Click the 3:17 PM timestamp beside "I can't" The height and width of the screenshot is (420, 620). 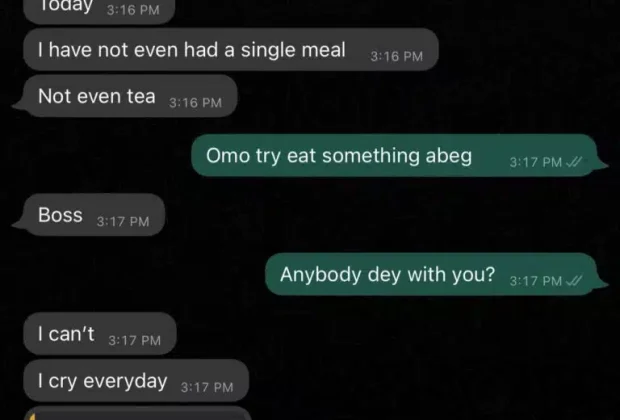134,341
